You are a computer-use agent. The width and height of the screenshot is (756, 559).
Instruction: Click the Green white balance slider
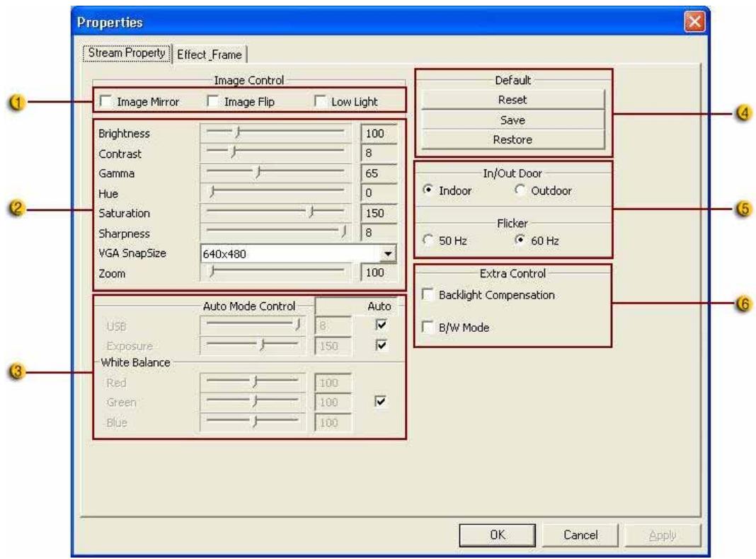[252, 401]
